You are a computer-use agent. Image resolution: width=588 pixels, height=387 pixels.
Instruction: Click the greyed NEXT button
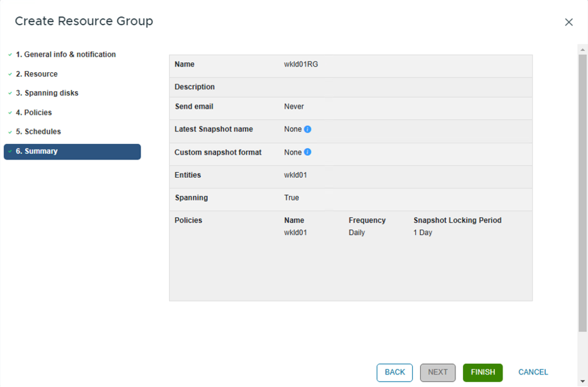[438, 373]
